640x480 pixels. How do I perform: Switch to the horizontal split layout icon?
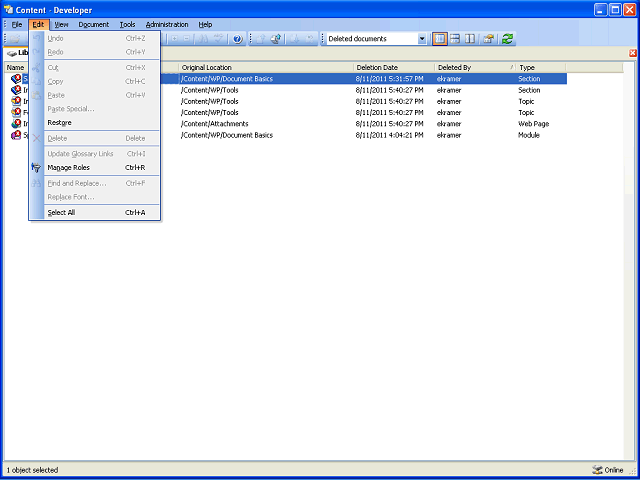455,39
